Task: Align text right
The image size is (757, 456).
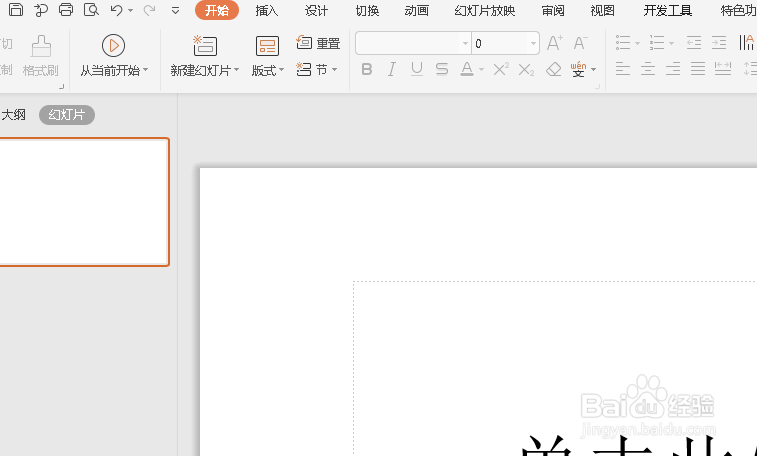Action: [x=673, y=69]
